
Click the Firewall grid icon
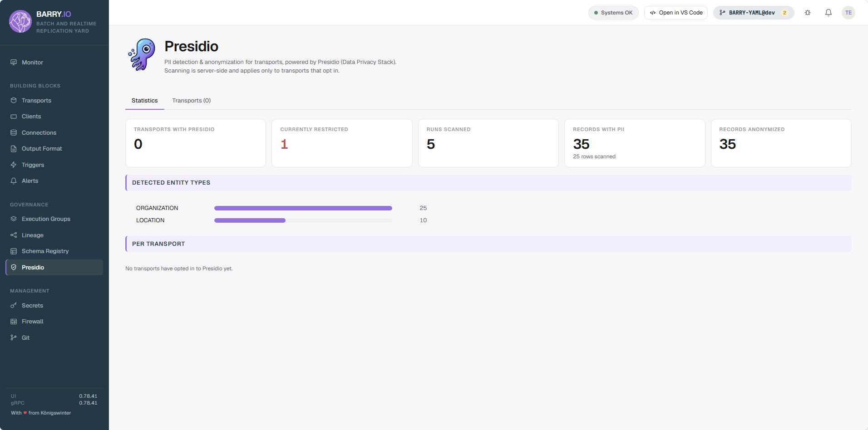[x=14, y=322]
